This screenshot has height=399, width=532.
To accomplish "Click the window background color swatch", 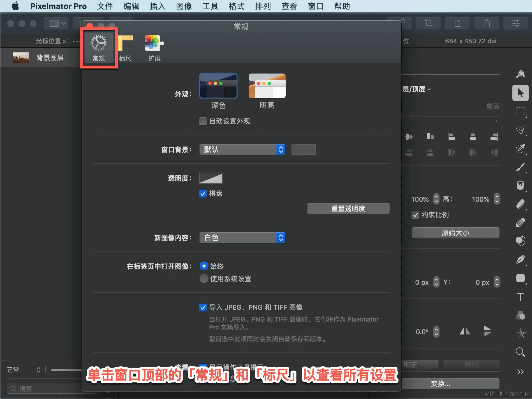I will [303, 150].
